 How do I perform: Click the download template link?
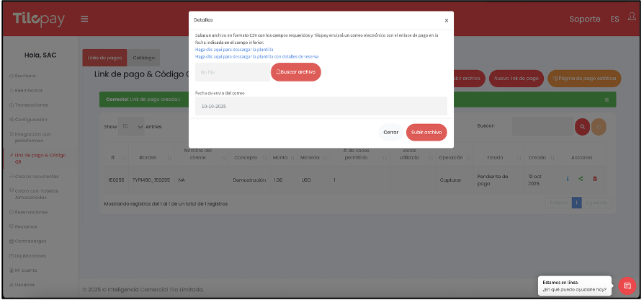[234, 50]
